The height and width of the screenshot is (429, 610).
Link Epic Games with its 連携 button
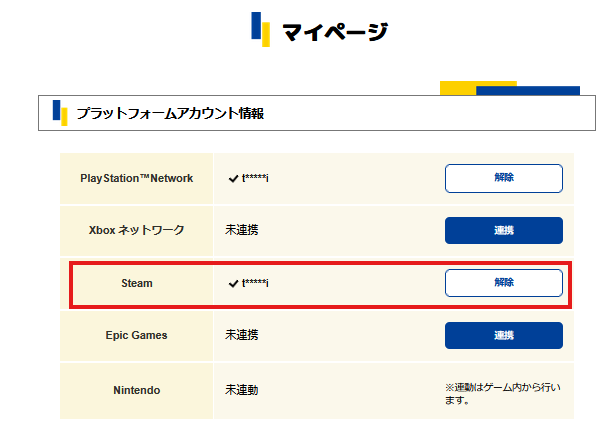tap(504, 335)
